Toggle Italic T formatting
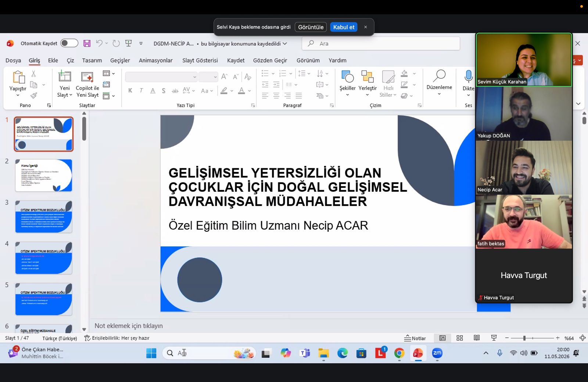Screen dimensions: 588x382 pyautogui.click(x=141, y=91)
